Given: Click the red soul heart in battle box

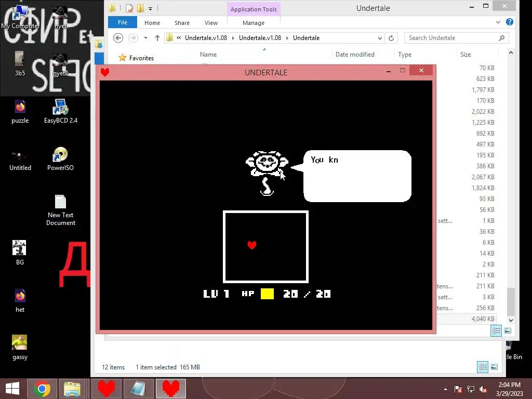Looking at the screenshot, I should coord(252,245).
